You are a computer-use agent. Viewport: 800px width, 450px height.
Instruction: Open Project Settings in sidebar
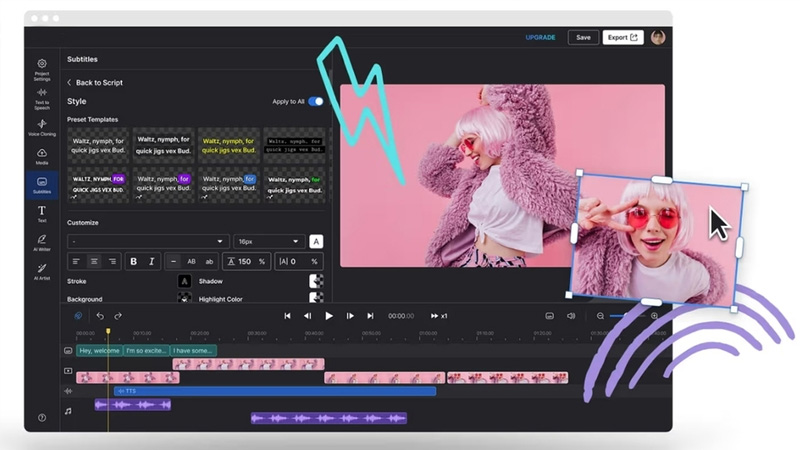[42, 69]
